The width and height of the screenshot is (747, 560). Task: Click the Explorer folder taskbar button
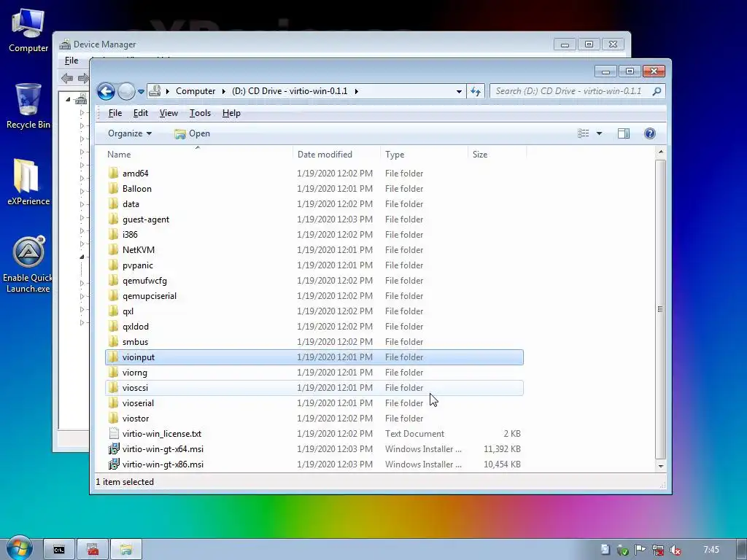pyautogui.click(x=126, y=550)
